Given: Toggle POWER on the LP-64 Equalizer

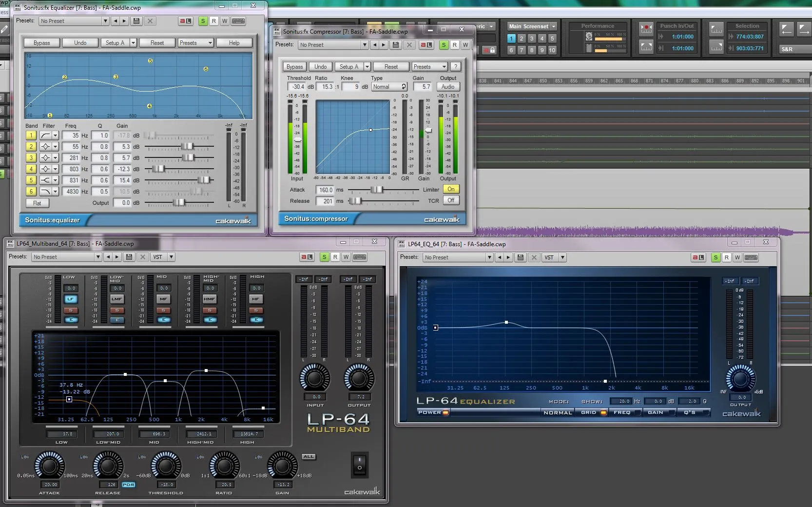Looking at the screenshot, I should tap(433, 412).
